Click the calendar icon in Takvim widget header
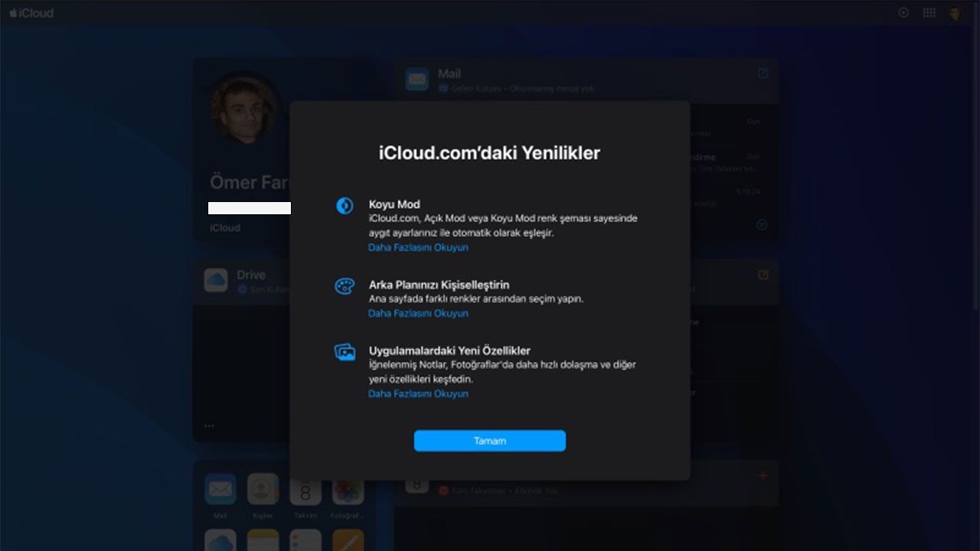 (417, 484)
